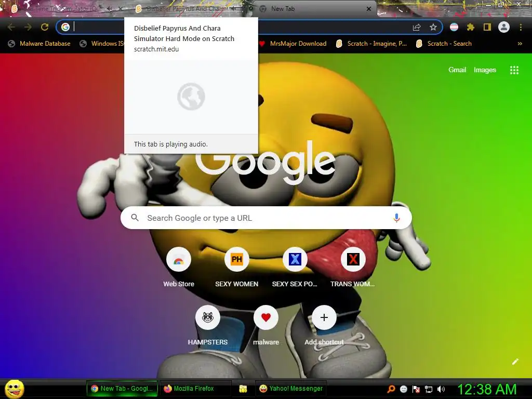Open the smiley face Start button

click(15, 389)
